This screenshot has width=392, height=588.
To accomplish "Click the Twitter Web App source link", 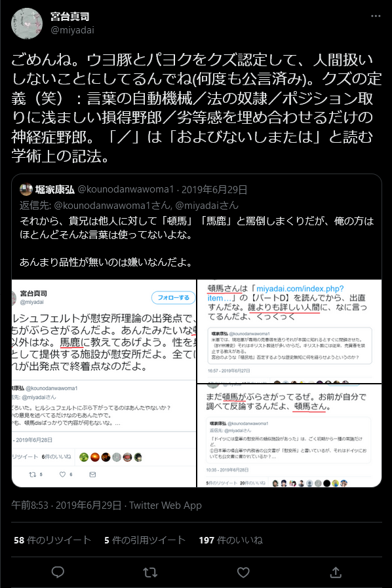I will tap(166, 505).
